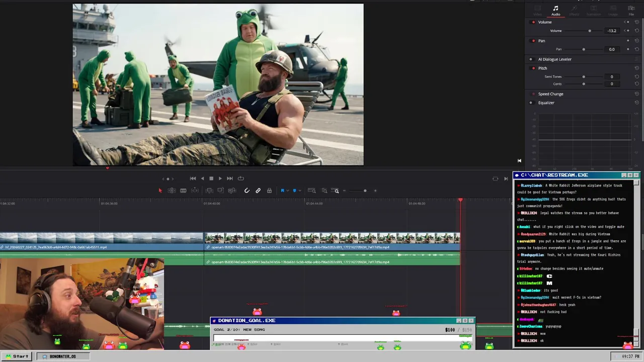Switch inspector to Audio tab
The image size is (644, 362).
[555, 10]
